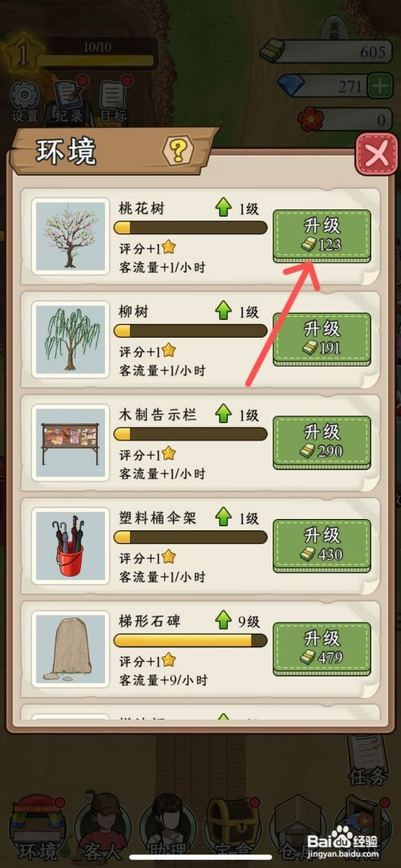Open the 宝盒 treasure chest icon
This screenshot has width=401, height=868.
coord(233,825)
